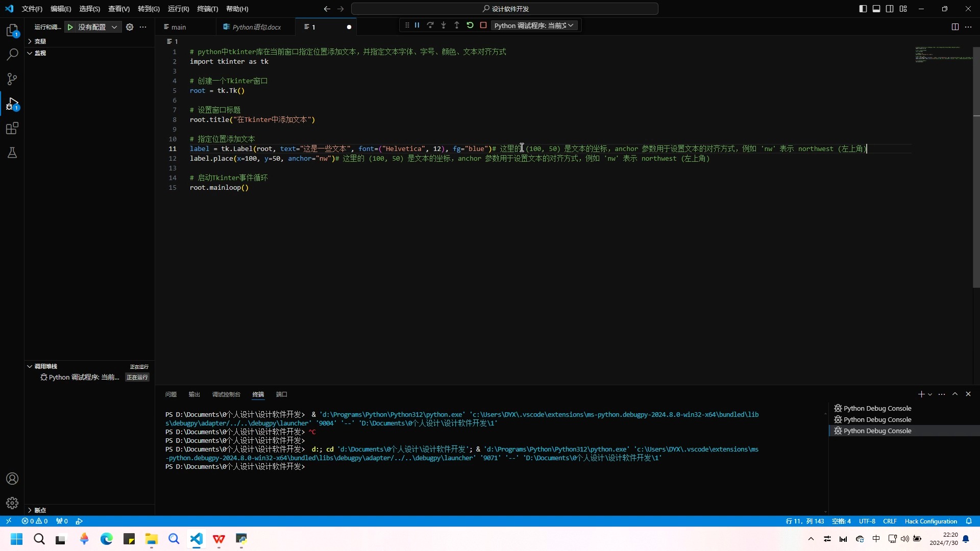Open launch.json via the gear icon
Viewport: 980px width, 551px height.
click(130, 27)
